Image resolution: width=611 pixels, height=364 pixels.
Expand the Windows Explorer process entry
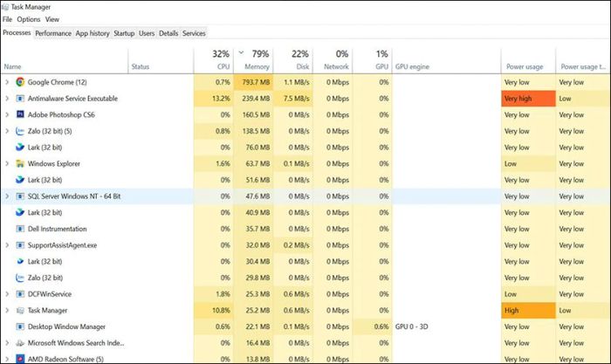7,163
